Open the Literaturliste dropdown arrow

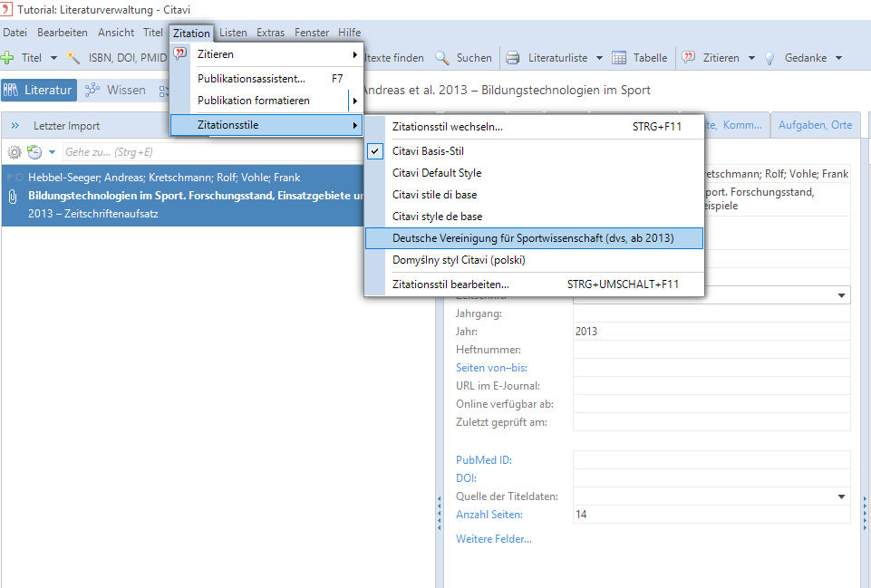599,58
